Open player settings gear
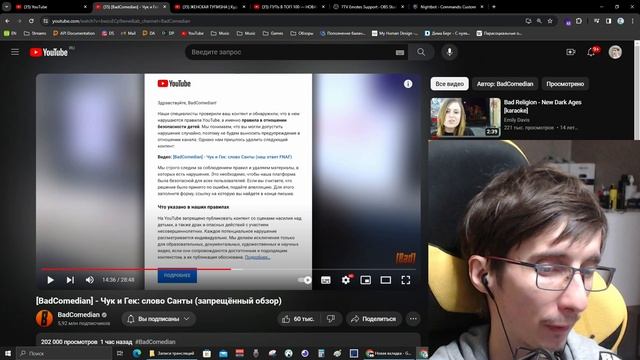 (x=346, y=280)
